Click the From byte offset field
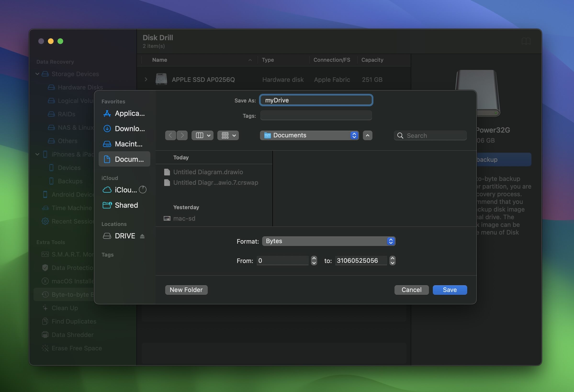 pos(282,261)
